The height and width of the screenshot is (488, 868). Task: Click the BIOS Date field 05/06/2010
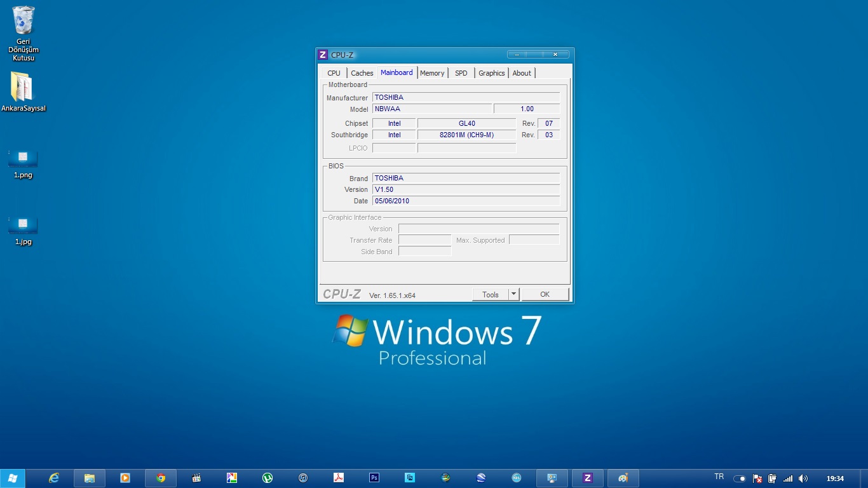point(466,201)
